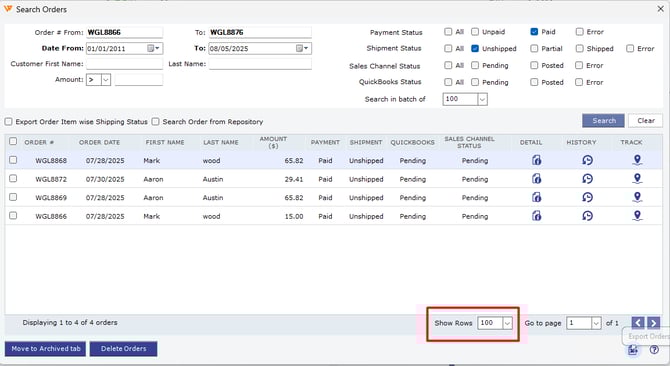Select checkbox for order WGL8872 row

13,179
